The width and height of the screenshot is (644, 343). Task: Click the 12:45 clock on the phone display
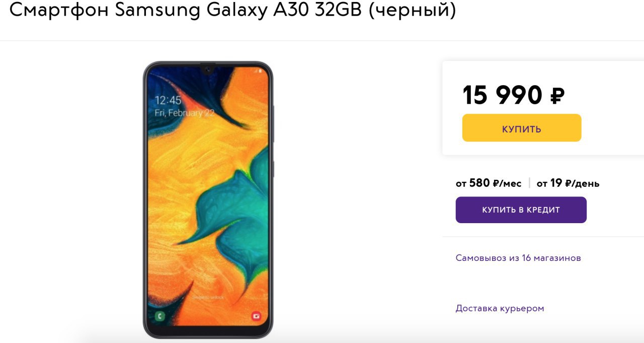168,100
